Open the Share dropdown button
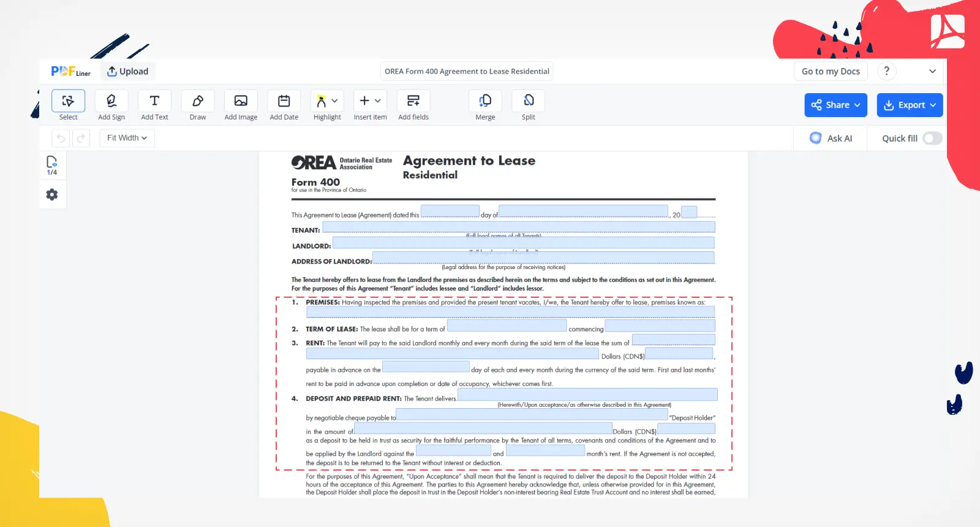The height and width of the screenshot is (527, 980). tap(835, 105)
